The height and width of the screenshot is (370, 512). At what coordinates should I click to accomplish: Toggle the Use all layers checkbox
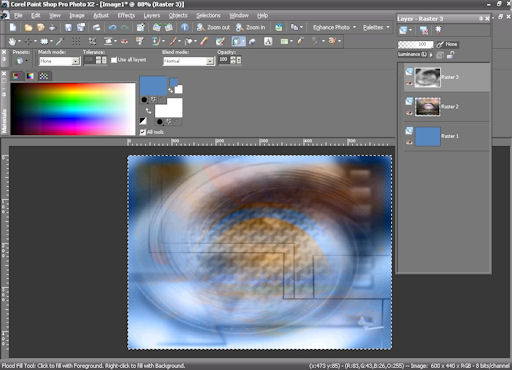[x=114, y=60]
